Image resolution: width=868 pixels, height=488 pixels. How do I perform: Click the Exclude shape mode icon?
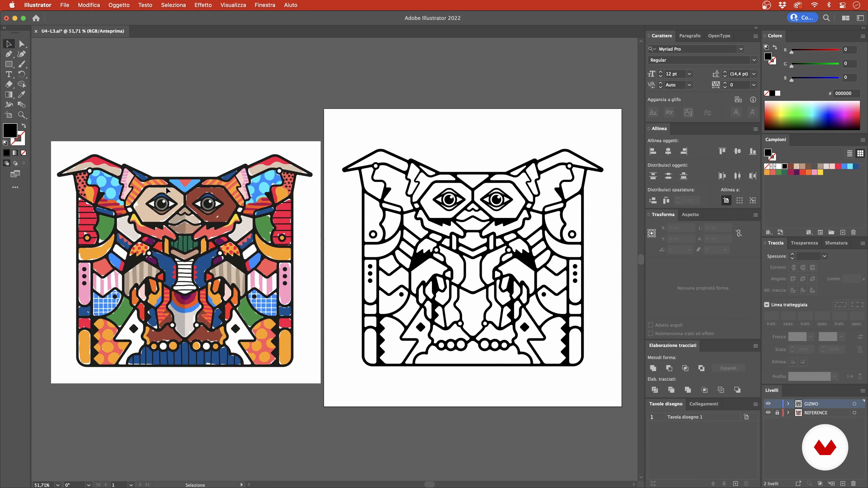pyautogui.click(x=701, y=368)
